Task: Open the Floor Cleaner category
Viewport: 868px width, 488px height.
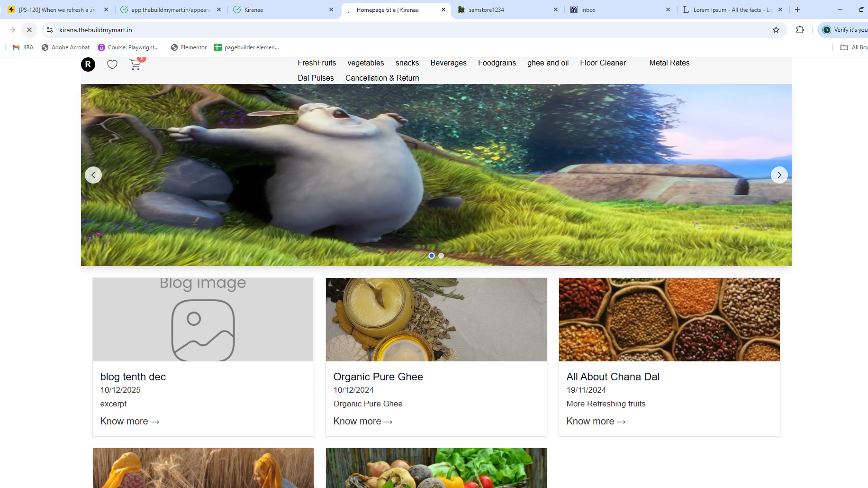Action: pyautogui.click(x=603, y=63)
